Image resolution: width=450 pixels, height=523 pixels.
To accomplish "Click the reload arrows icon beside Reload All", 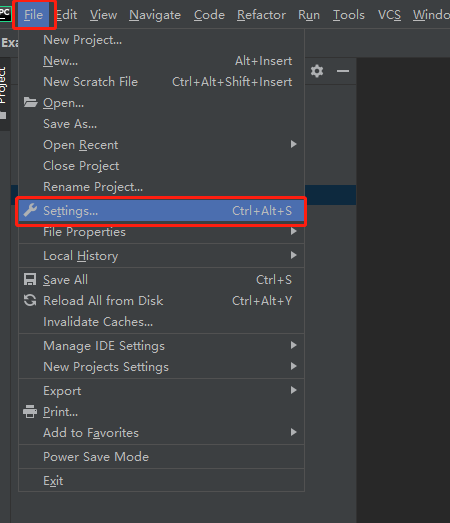I will tap(30, 301).
